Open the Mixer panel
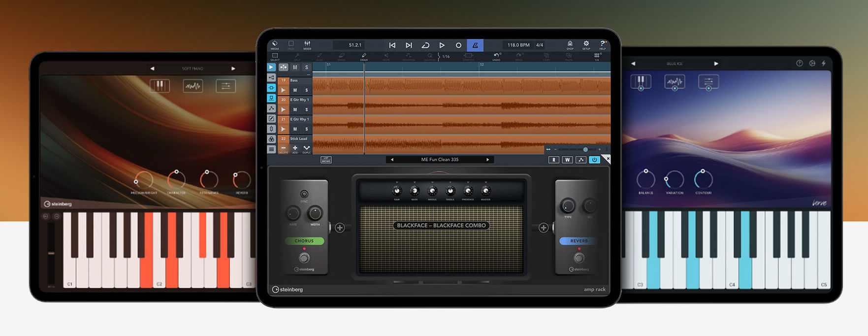Screen dimensions: 868x336 pos(307,45)
